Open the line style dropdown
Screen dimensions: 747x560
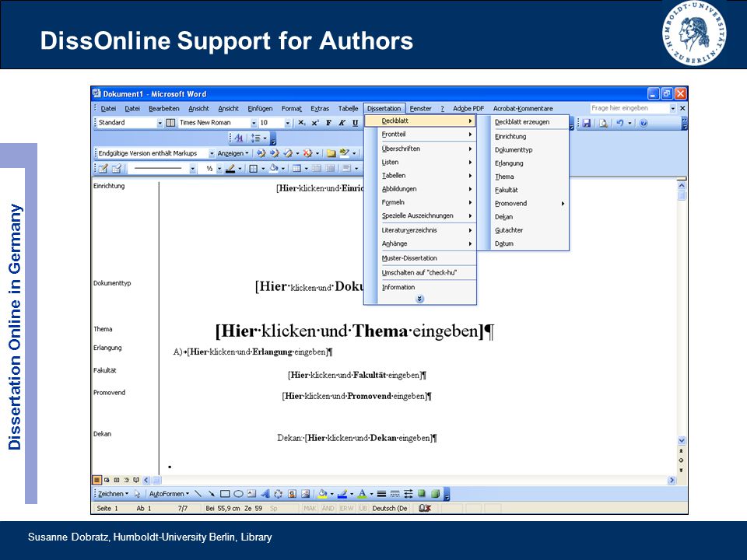pos(192,168)
